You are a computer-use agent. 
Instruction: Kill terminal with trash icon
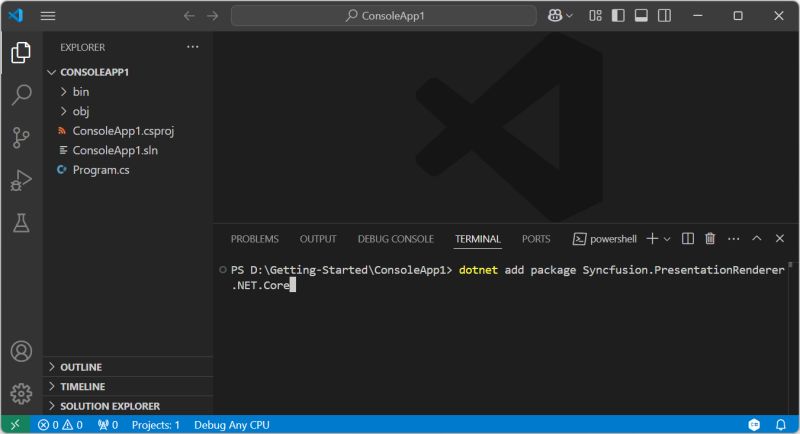point(710,239)
